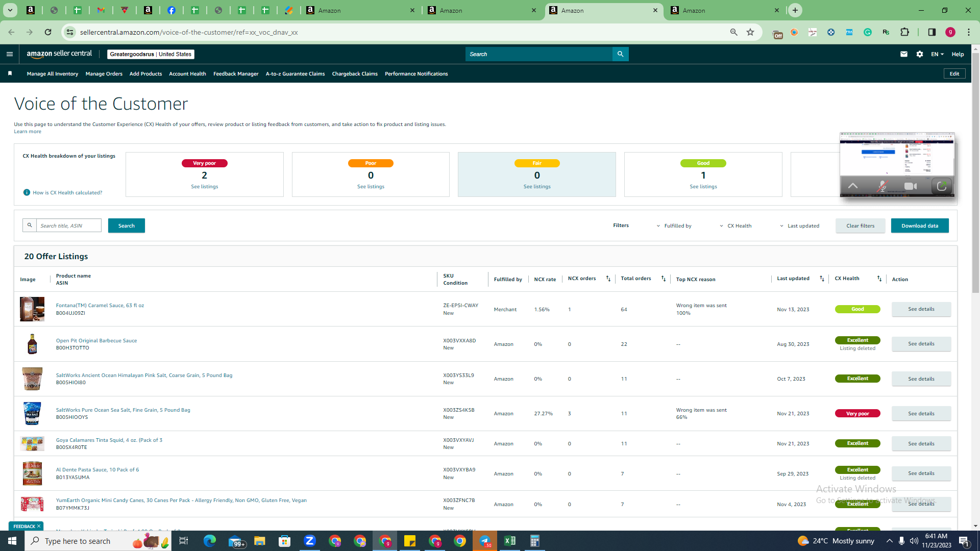Open Feedback Manager menu item
This screenshot has width=980, height=551.
236,73
